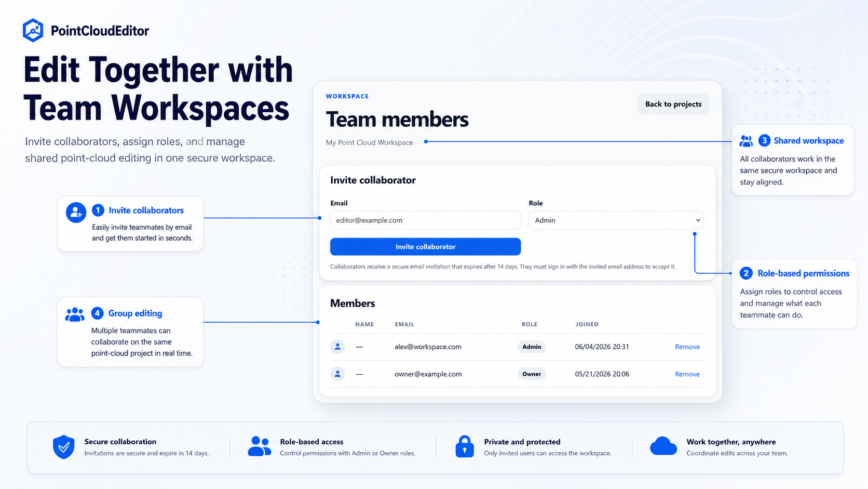Click the PointCloudEditor hexagon logo icon
Image resolution: width=868 pixels, height=489 pixels.
coord(33,30)
